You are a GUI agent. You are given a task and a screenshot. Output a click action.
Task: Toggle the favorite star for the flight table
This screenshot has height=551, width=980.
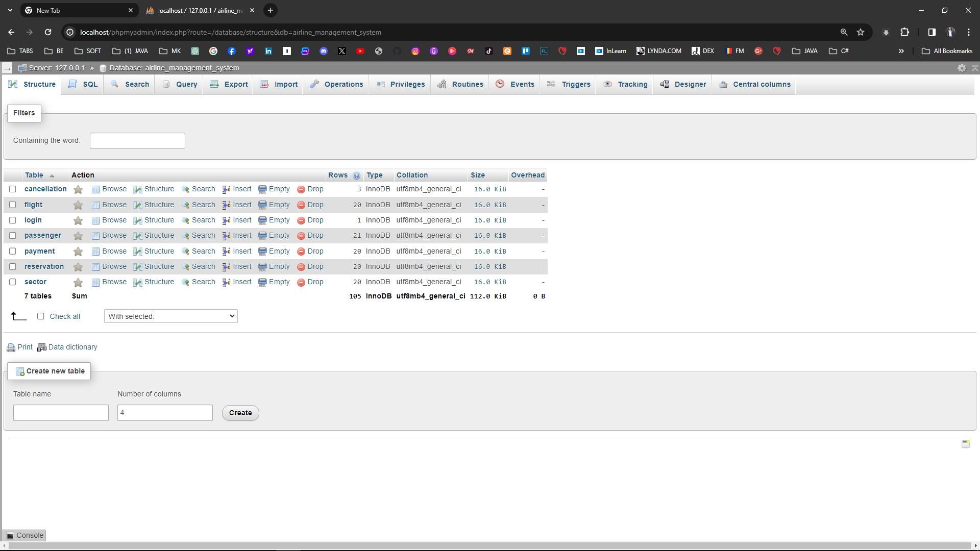78,205
